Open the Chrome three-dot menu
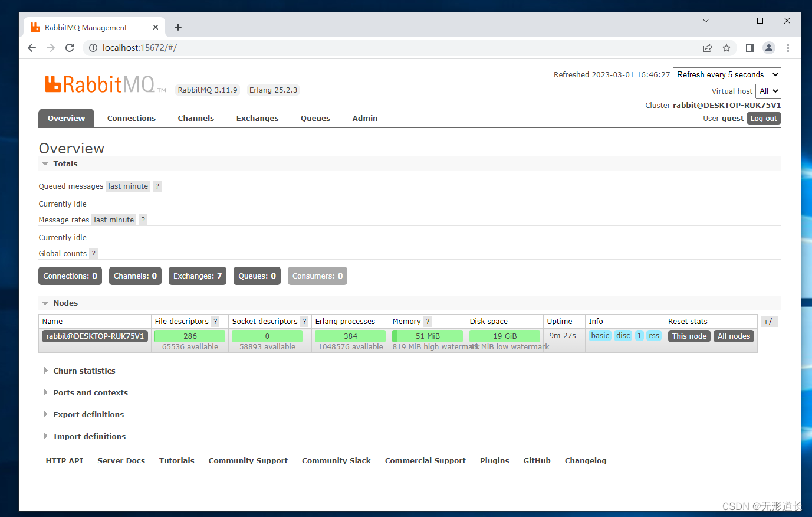The height and width of the screenshot is (517, 812). tap(788, 48)
